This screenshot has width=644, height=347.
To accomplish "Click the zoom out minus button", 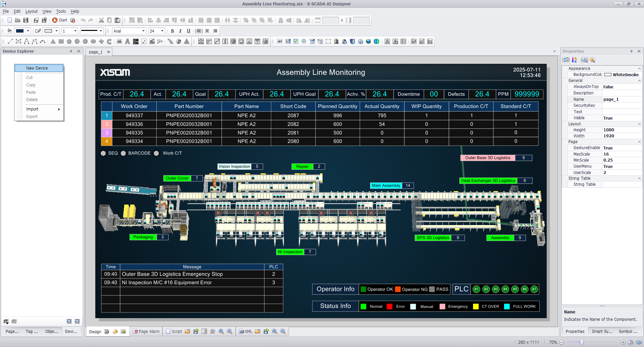I will [561, 342].
